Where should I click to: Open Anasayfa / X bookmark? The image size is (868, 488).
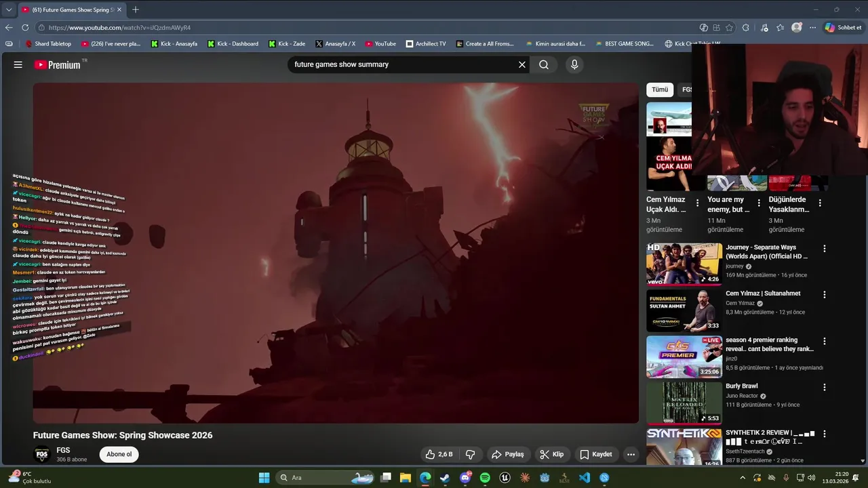click(x=335, y=43)
